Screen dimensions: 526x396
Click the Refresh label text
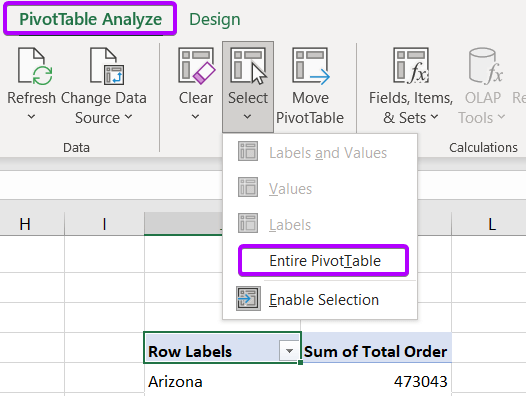(x=31, y=98)
